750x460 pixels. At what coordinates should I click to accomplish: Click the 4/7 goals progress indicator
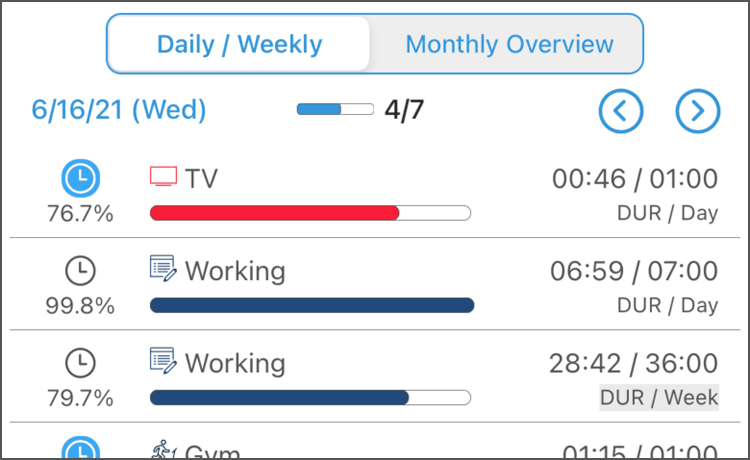(360, 110)
